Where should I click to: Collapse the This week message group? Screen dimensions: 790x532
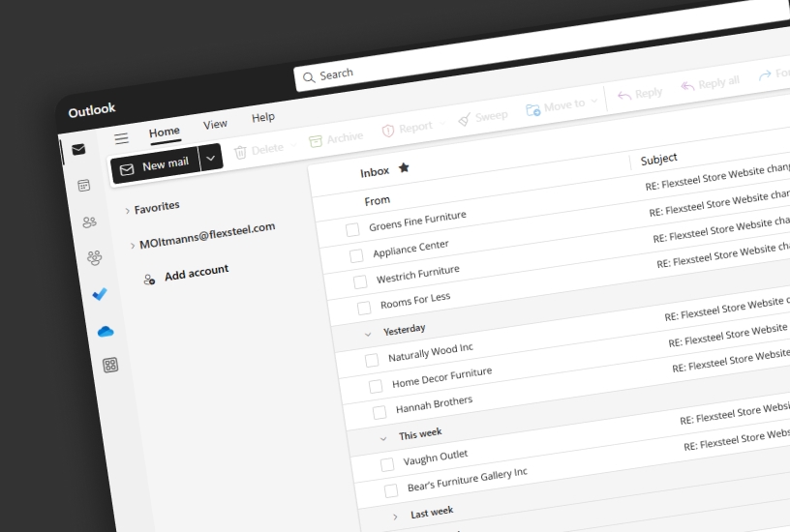point(383,439)
